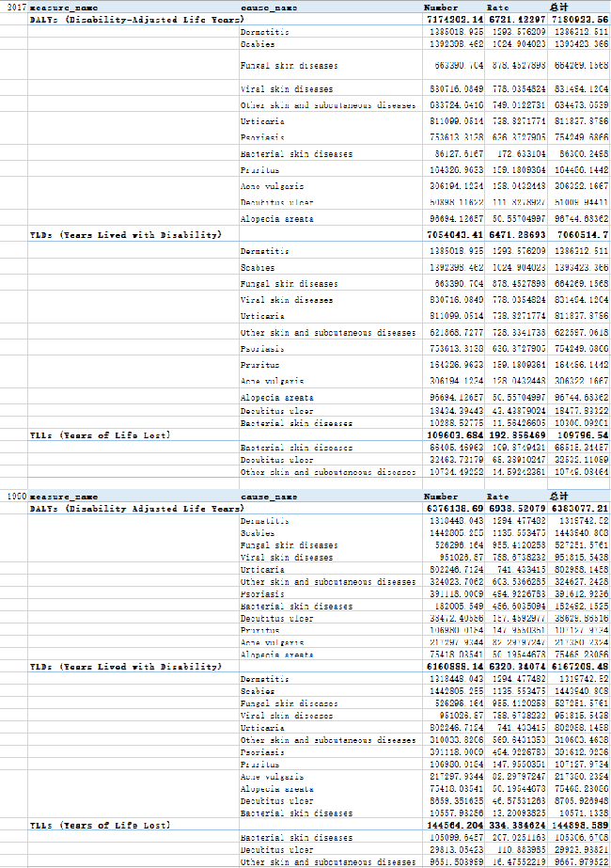Click the Number header in the 2017 table
This screenshot has height=868, width=611.
pyautogui.click(x=441, y=8)
